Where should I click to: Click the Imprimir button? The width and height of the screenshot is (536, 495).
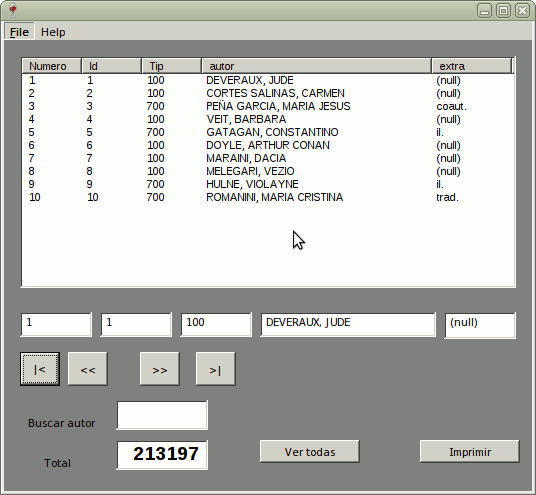tap(470, 452)
